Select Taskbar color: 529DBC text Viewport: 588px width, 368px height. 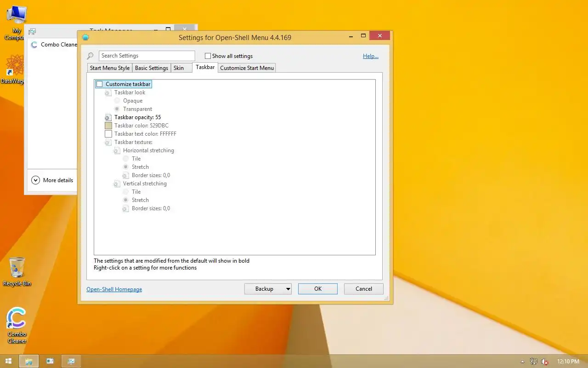(141, 126)
